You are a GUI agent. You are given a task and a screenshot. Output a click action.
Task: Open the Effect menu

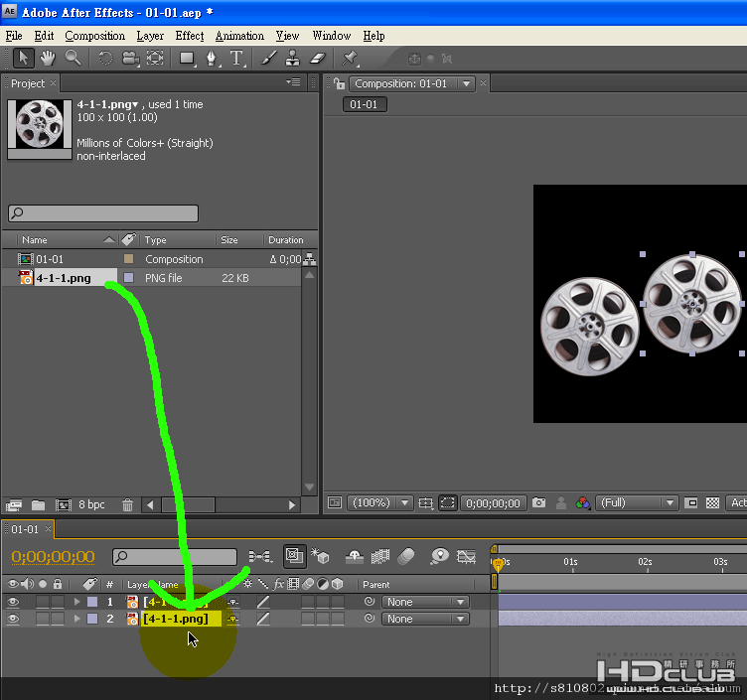[189, 36]
